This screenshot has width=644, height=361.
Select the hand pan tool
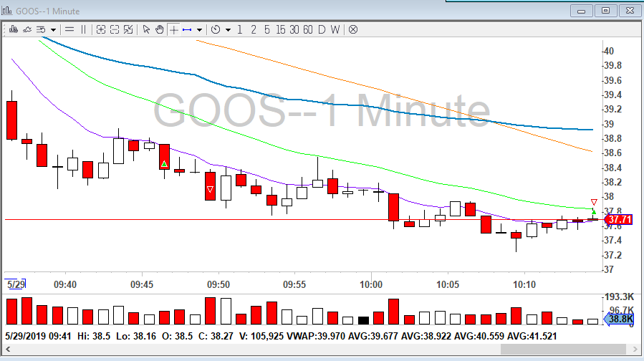point(160,29)
